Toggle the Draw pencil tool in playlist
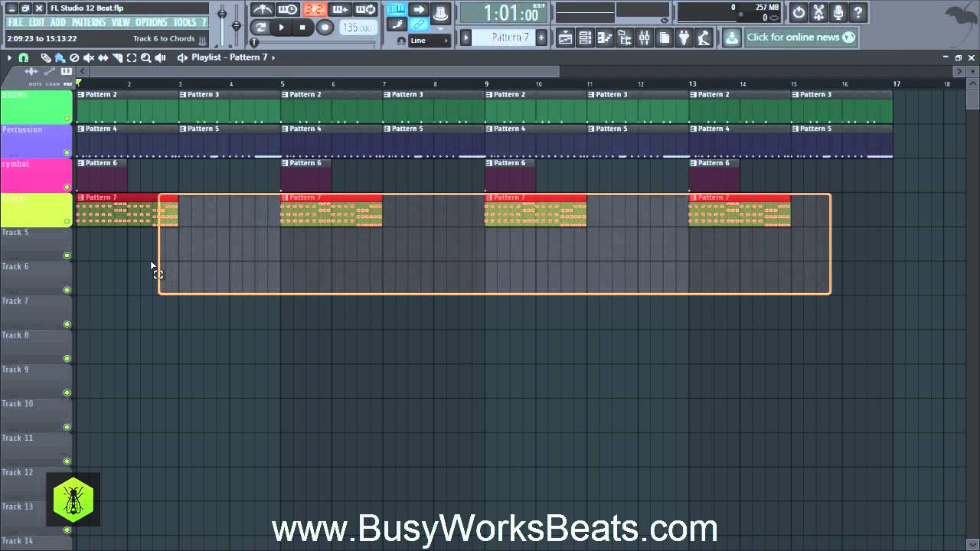Image resolution: width=980 pixels, height=551 pixels. tap(46, 57)
